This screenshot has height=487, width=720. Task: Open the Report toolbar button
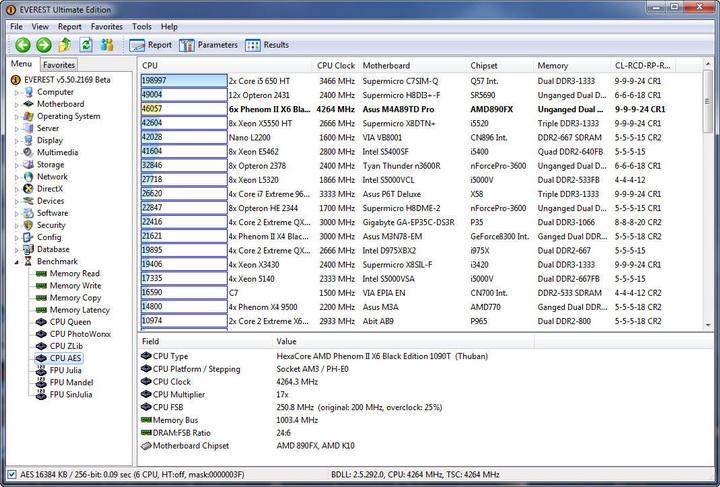150,45
